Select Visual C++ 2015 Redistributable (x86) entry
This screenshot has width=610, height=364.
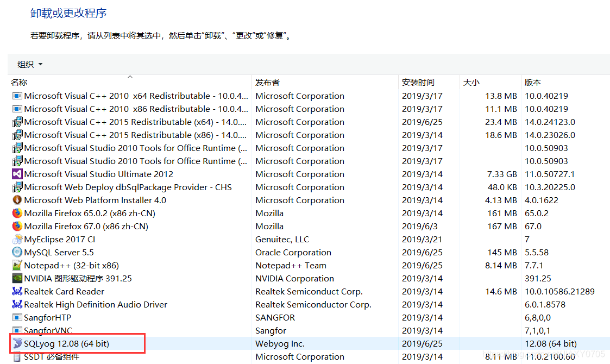point(135,135)
